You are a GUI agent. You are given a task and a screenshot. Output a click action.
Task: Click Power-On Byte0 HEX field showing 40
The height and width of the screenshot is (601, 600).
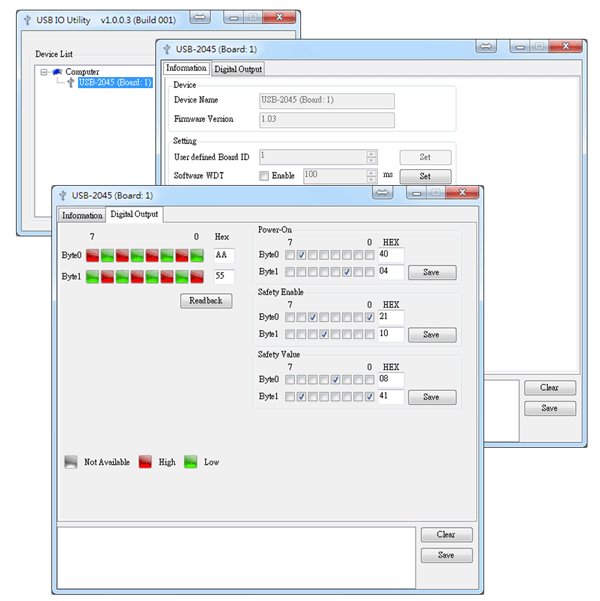tap(391, 255)
